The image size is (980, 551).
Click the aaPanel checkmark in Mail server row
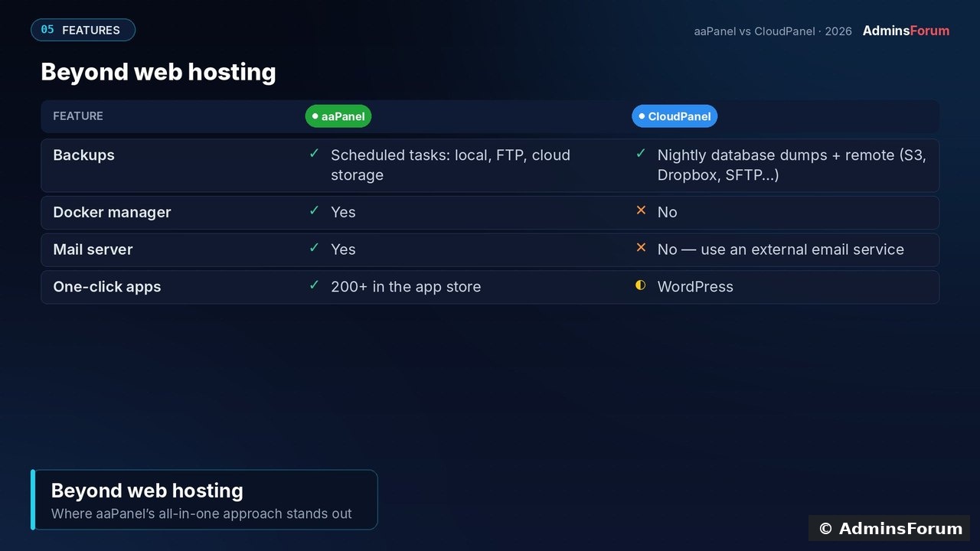(314, 248)
